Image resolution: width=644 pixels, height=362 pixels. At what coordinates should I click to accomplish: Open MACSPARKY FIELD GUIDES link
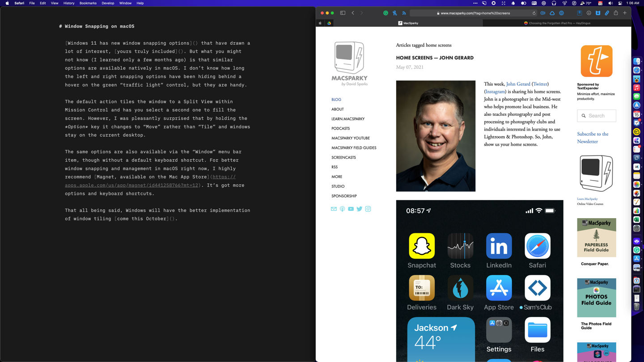354,148
